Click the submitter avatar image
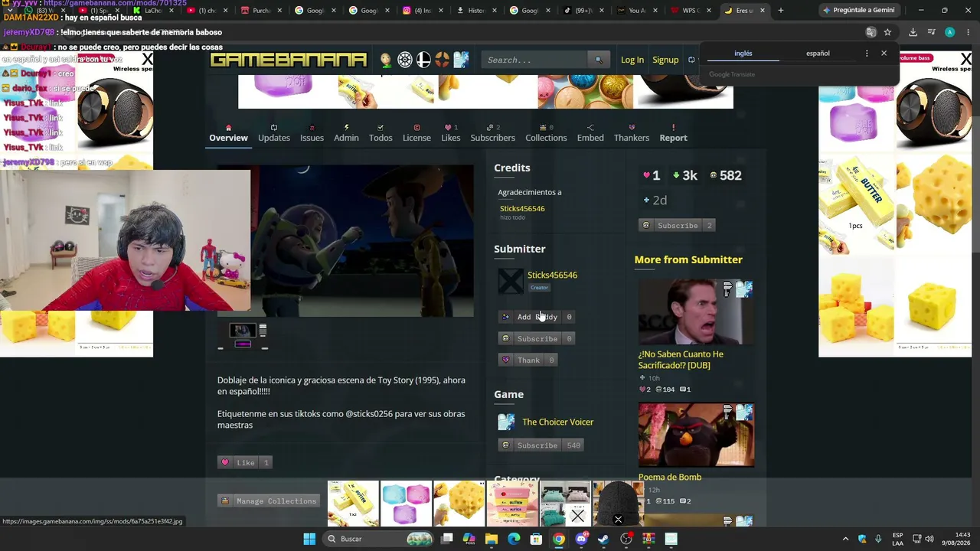Screen dimensions: 980x551 (510, 282)
